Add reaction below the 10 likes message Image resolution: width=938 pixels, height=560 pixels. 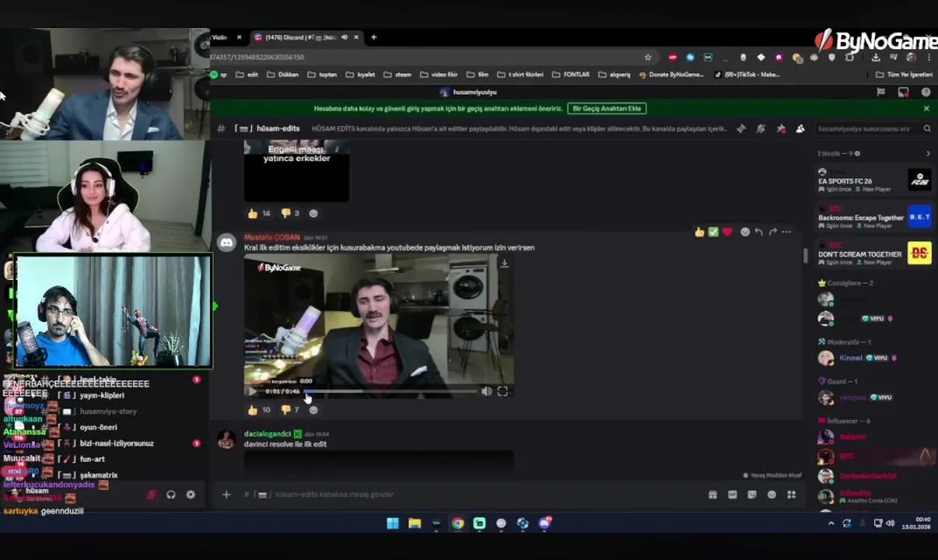(x=313, y=410)
